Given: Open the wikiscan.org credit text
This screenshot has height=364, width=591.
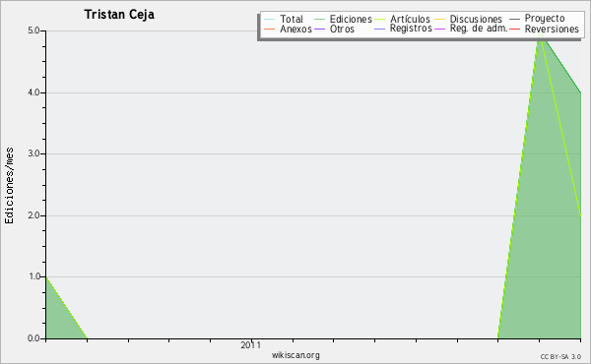Looking at the screenshot, I should pyautogui.click(x=295, y=355).
